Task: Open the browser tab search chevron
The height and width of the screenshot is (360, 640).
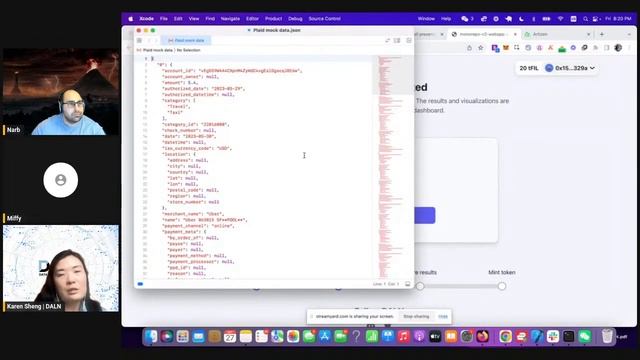Action: [x=629, y=34]
